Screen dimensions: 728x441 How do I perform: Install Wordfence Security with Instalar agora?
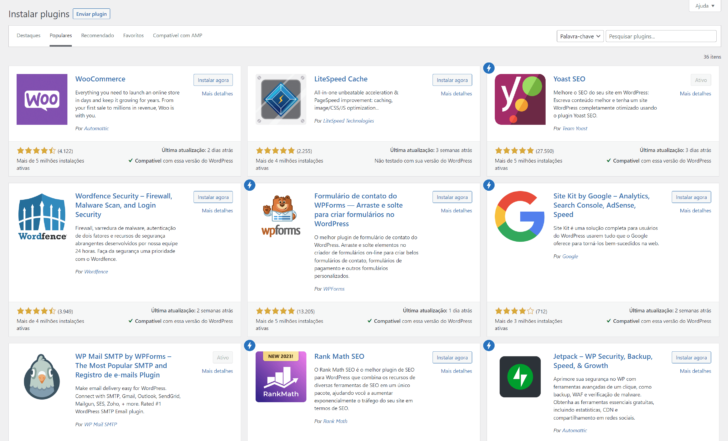point(213,197)
